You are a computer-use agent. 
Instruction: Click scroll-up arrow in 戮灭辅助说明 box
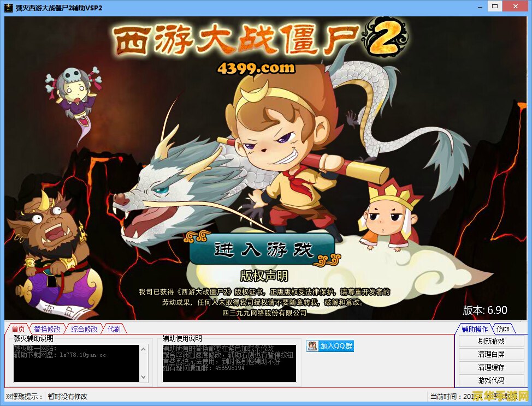pos(144,349)
